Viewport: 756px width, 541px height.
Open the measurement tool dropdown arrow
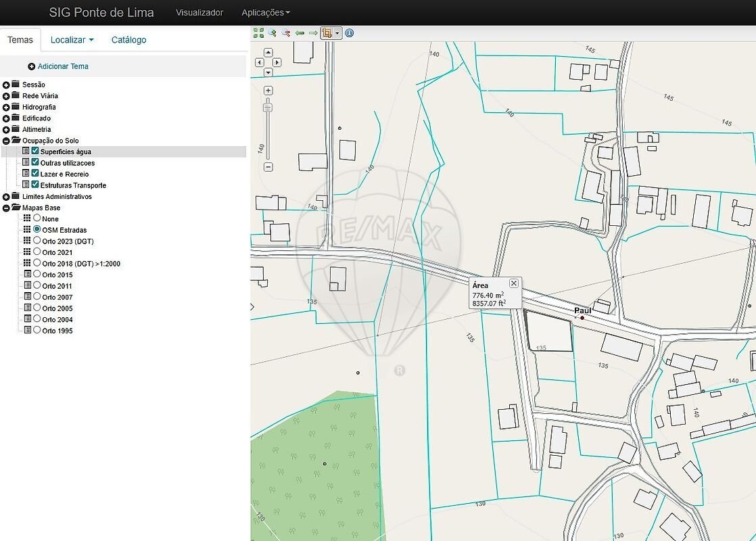(x=337, y=32)
